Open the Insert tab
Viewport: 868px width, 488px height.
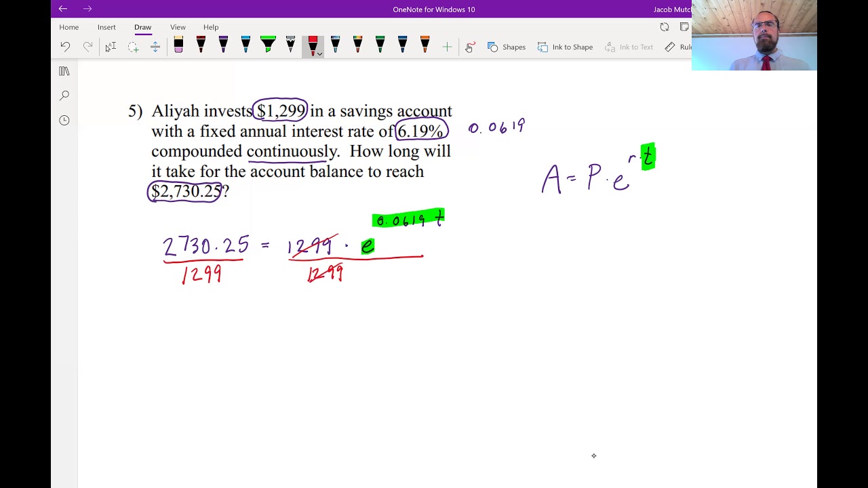point(106,27)
